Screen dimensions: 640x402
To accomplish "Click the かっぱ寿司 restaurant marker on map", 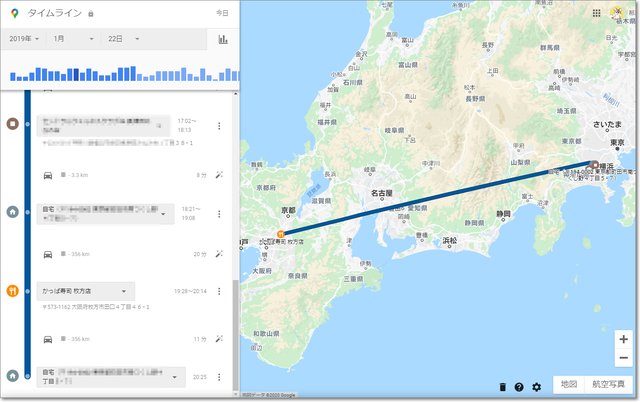I will (x=283, y=235).
